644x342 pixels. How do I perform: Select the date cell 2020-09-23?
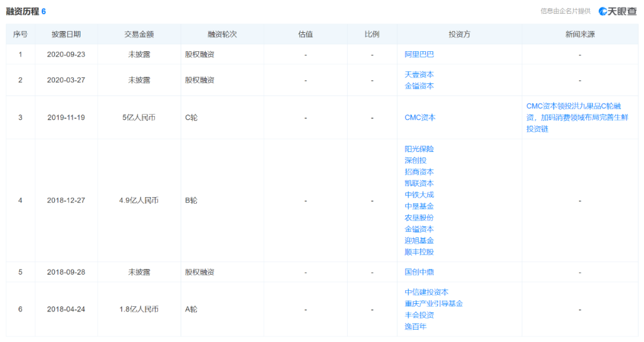pyautogui.click(x=66, y=55)
